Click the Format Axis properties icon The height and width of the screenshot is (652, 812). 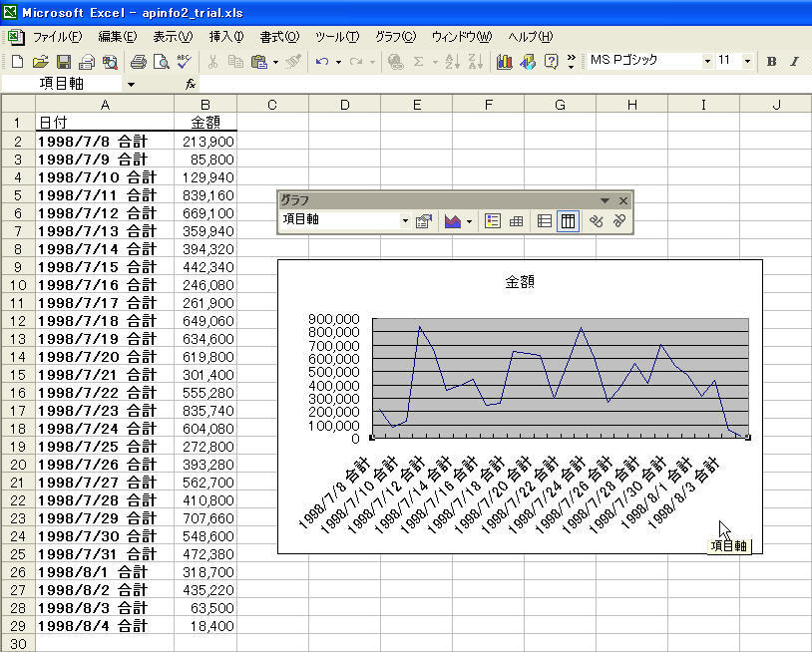pos(424,221)
